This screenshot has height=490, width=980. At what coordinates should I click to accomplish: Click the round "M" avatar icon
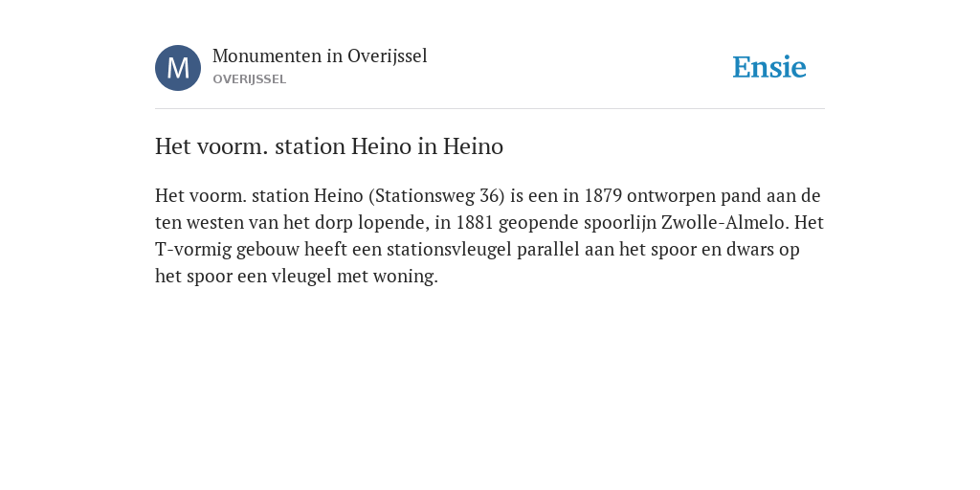tap(178, 68)
